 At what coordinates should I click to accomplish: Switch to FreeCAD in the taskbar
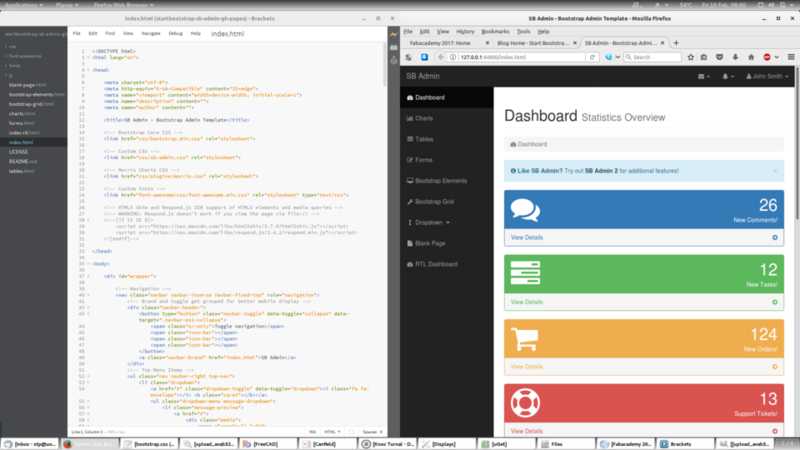coord(268,444)
